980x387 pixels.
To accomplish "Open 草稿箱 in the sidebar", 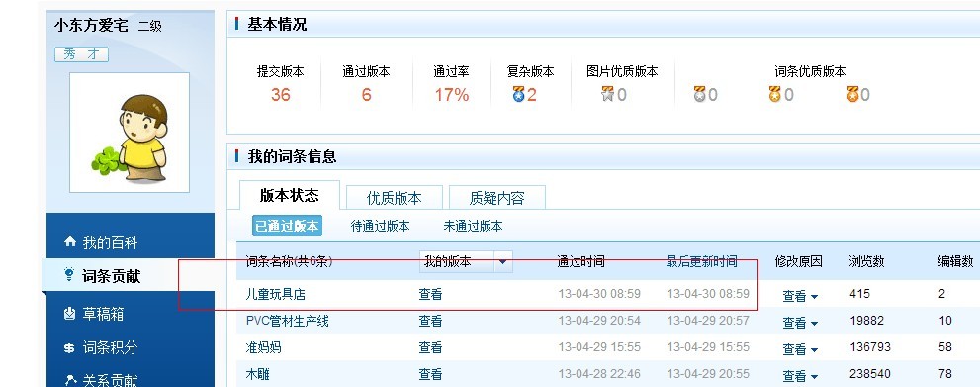I will click(x=103, y=314).
